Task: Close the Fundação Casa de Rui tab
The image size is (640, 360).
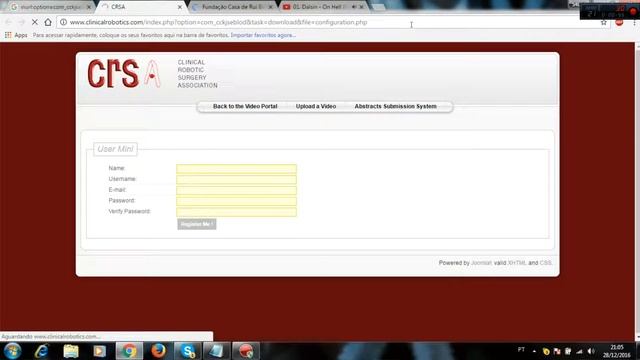Action: pos(270,7)
